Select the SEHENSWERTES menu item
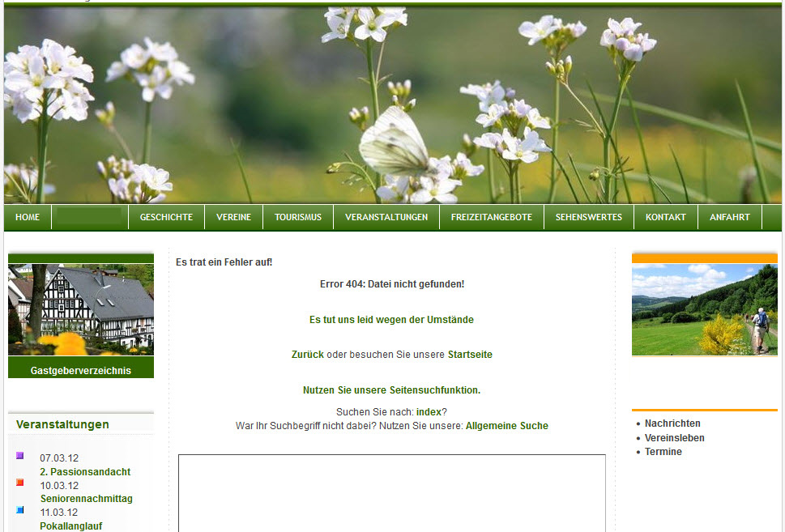This screenshot has height=532, width=785. 589,217
